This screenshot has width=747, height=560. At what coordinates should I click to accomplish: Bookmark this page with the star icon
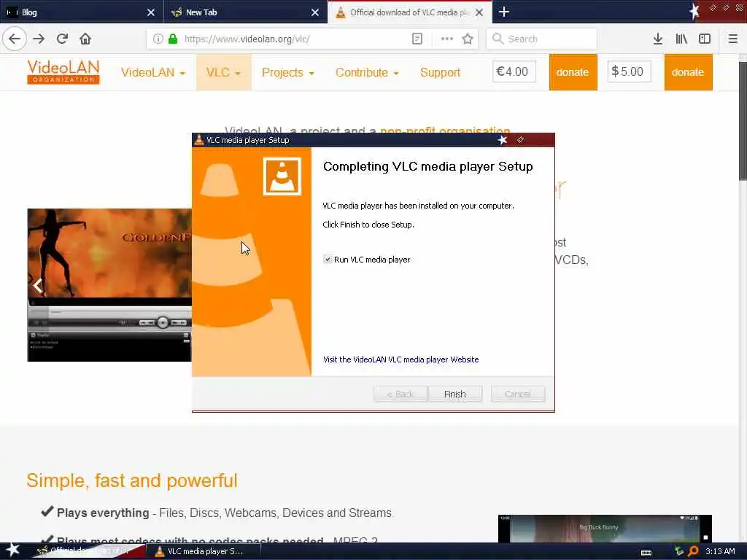pos(468,39)
